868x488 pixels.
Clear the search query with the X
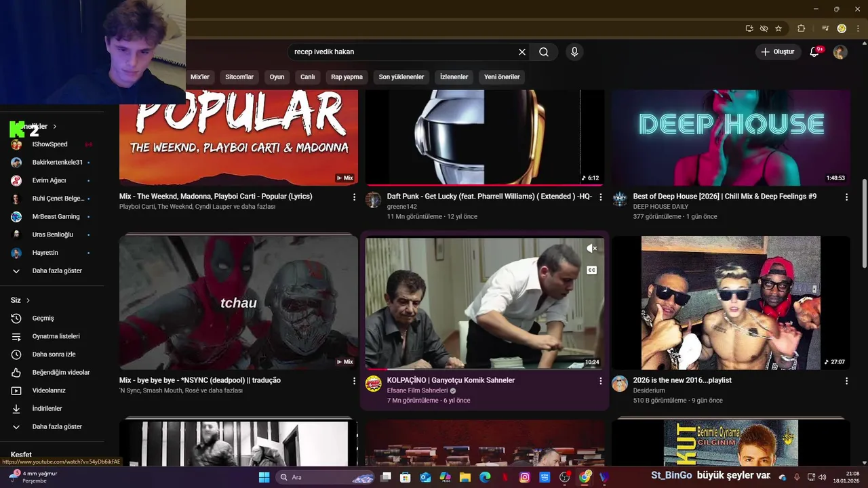[522, 52]
